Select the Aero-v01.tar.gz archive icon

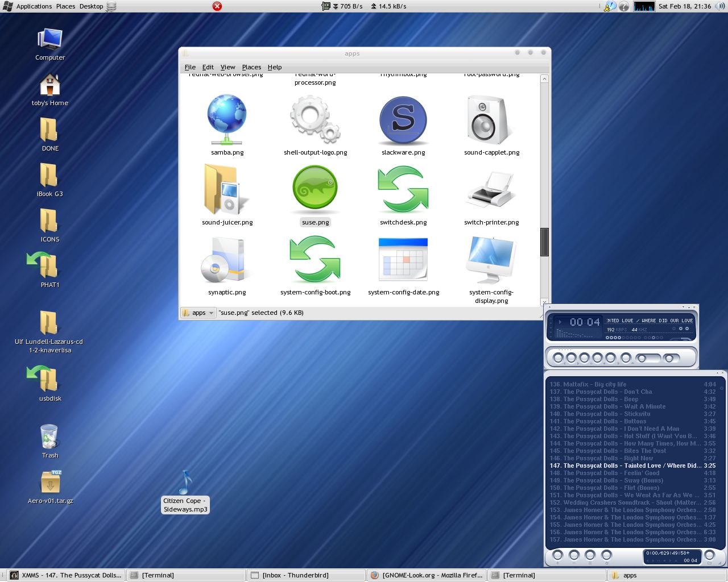(50, 483)
